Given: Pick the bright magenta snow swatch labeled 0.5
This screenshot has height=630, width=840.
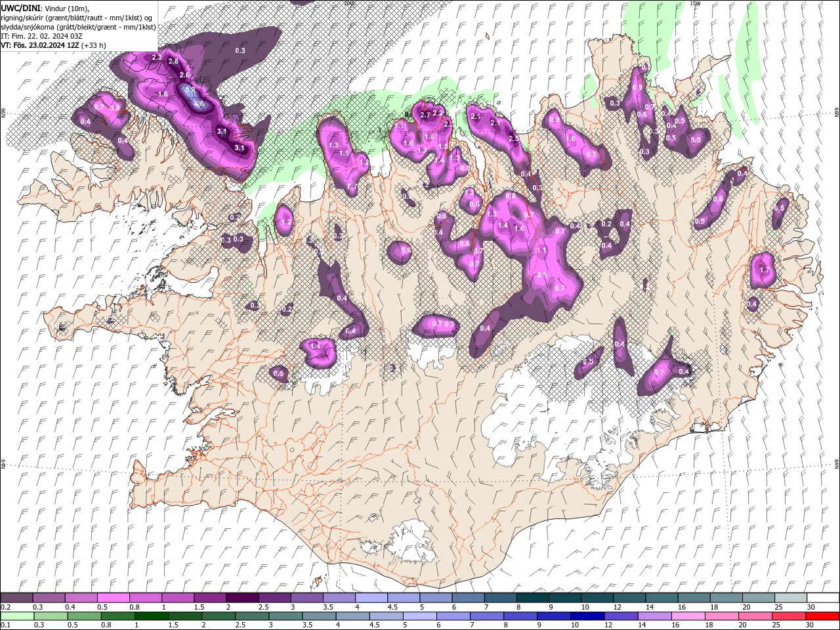Looking at the screenshot, I should [x=113, y=597].
